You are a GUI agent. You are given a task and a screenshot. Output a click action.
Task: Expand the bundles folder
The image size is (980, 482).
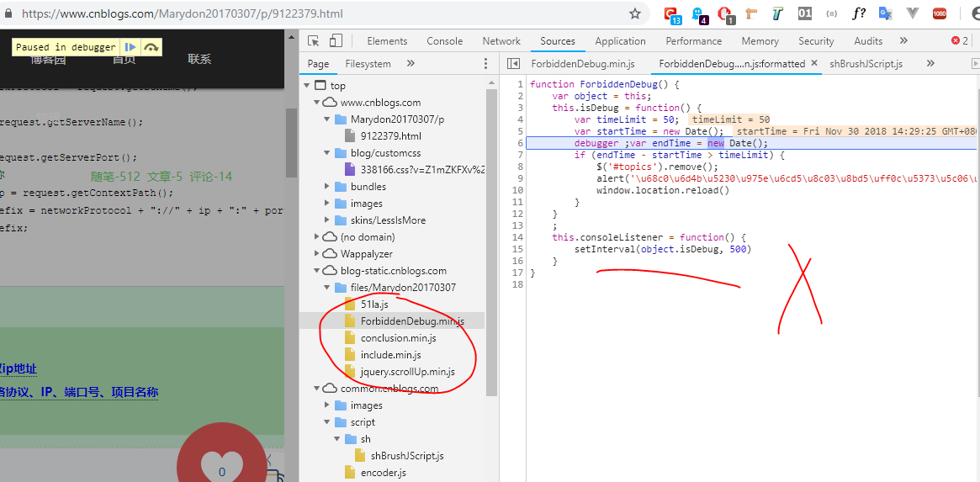pos(327,187)
